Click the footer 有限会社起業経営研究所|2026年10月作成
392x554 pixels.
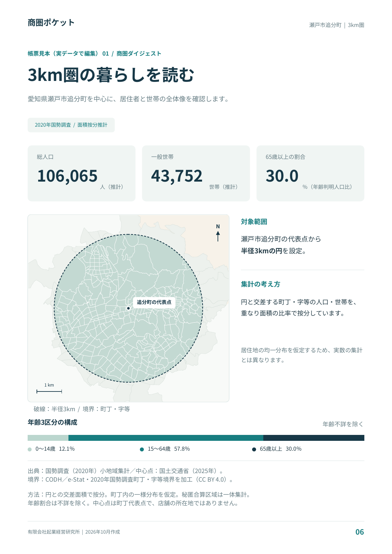point(74,532)
